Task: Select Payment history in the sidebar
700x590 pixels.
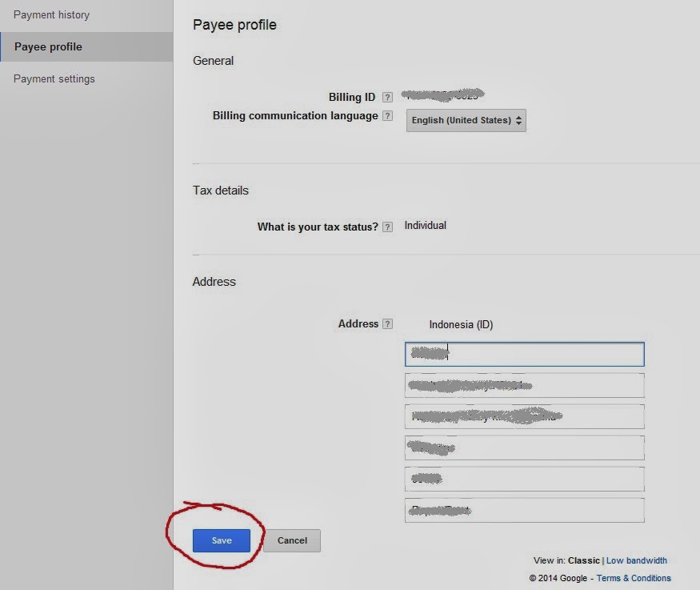Action: pyautogui.click(x=51, y=14)
